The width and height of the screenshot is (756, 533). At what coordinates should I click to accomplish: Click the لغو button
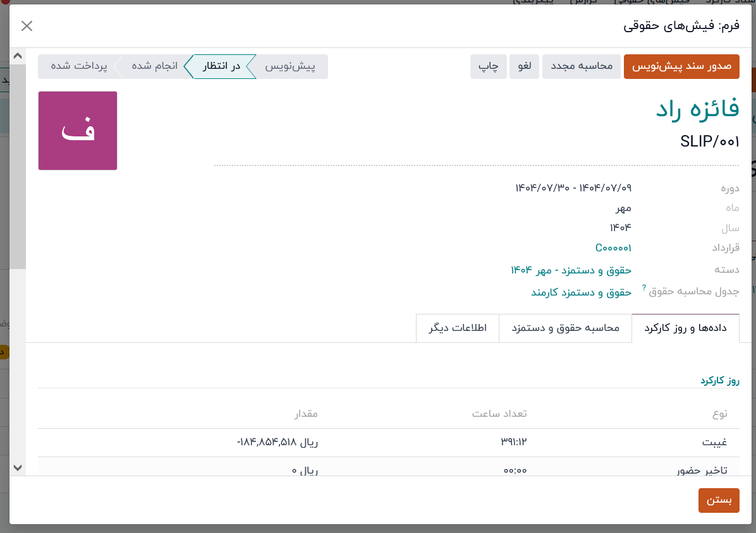coord(525,66)
